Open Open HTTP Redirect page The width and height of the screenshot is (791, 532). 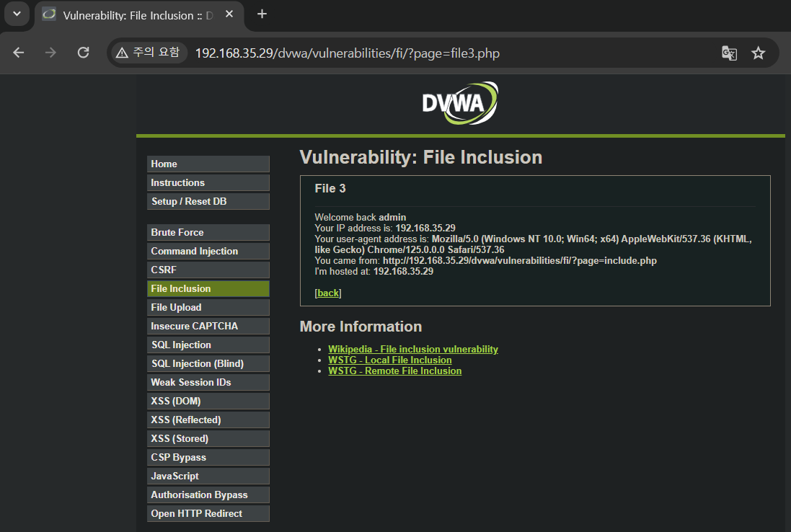pyautogui.click(x=208, y=513)
